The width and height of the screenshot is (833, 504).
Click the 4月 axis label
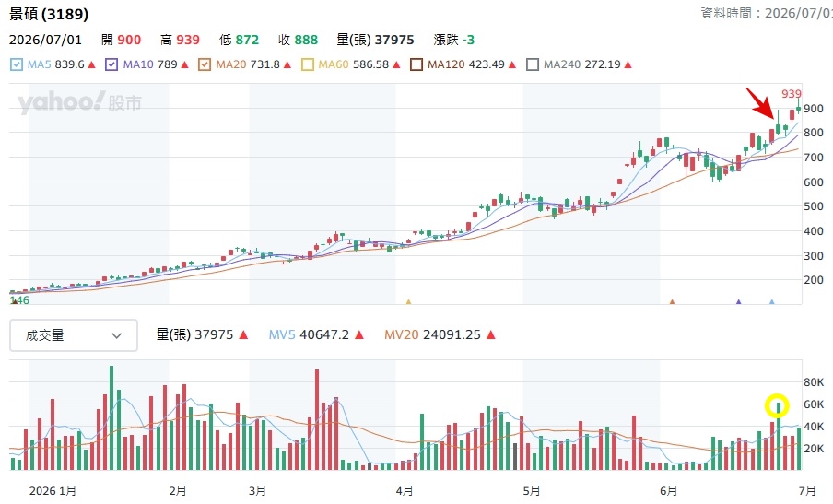[x=405, y=491]
